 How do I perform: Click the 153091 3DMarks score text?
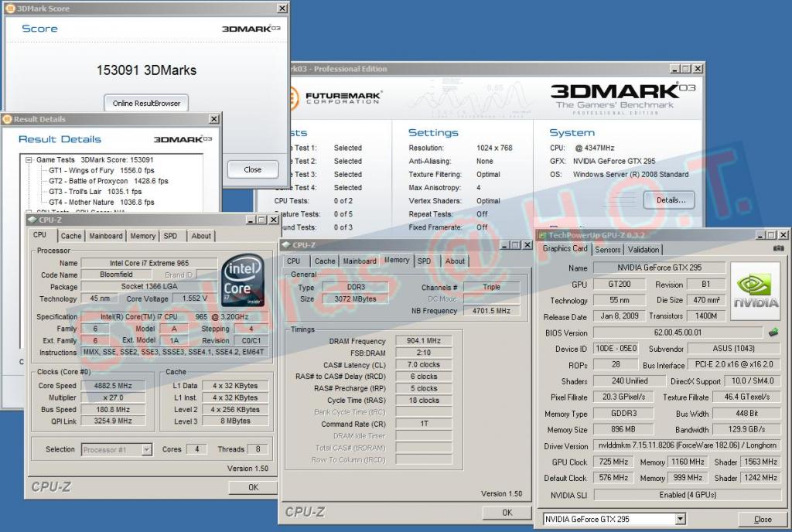(146, 70)
